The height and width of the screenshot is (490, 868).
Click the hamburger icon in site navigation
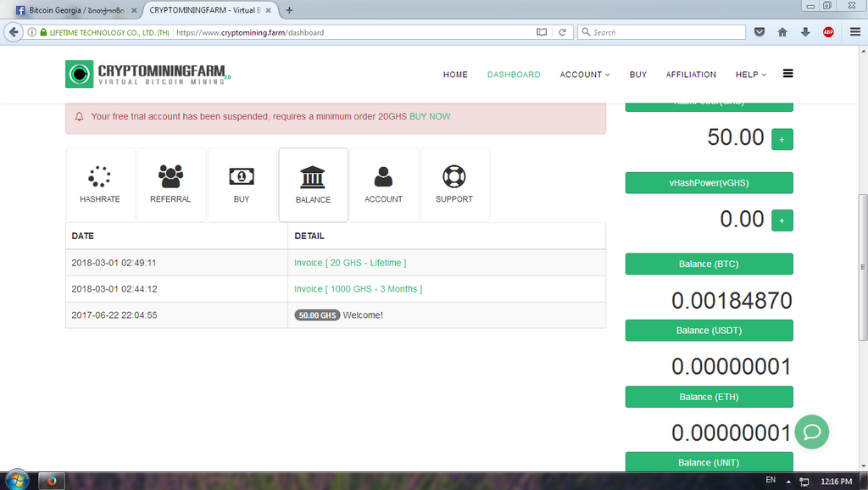coord(787,74)
